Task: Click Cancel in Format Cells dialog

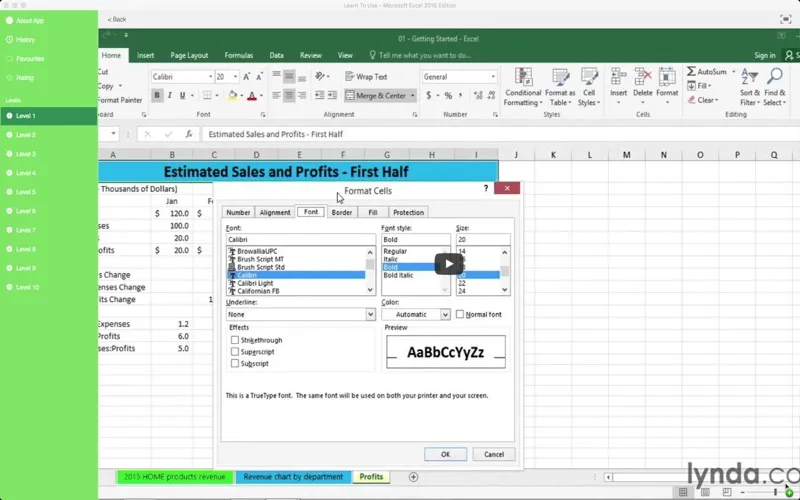Action: (x=494, y=454)
